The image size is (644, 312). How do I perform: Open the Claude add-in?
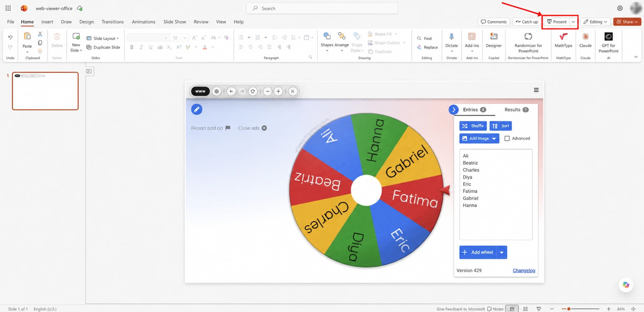tap(585, 40)
